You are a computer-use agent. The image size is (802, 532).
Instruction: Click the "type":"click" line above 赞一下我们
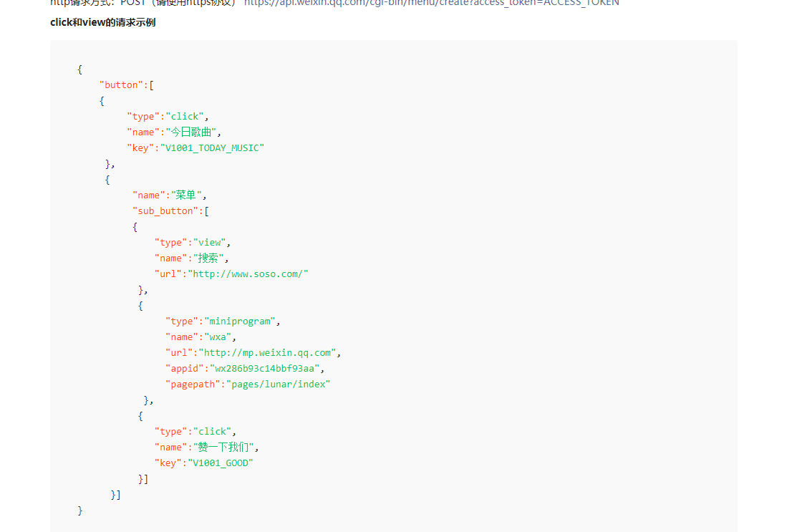[x=195, y=432]
